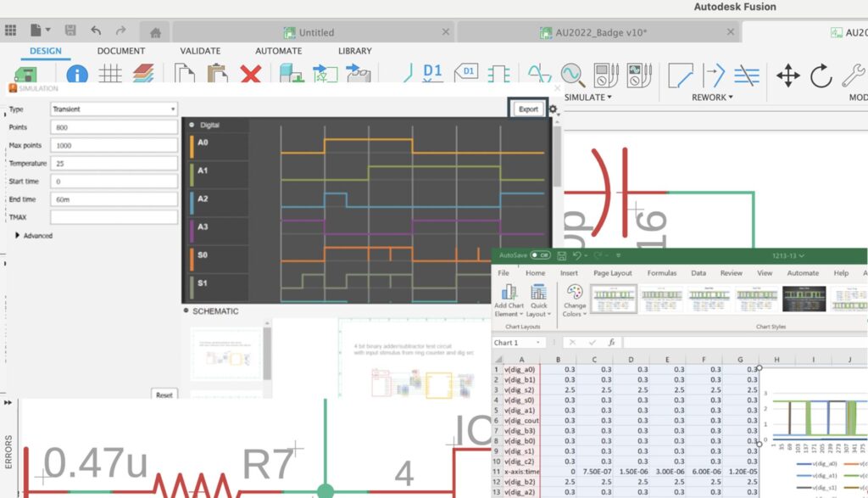868x498 pixels.
Task: Click the S0 signal color bar
Action: point(192,260)
